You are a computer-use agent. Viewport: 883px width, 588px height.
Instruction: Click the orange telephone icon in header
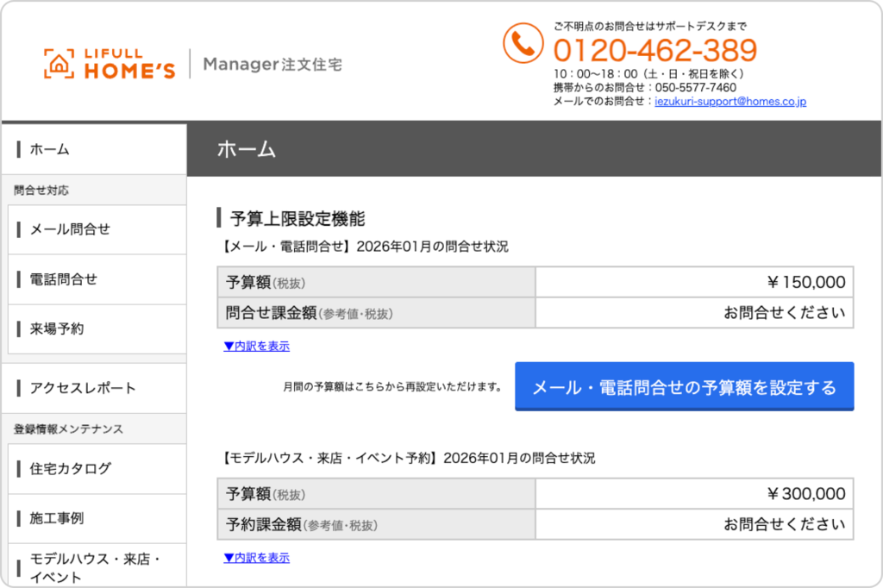523,43
